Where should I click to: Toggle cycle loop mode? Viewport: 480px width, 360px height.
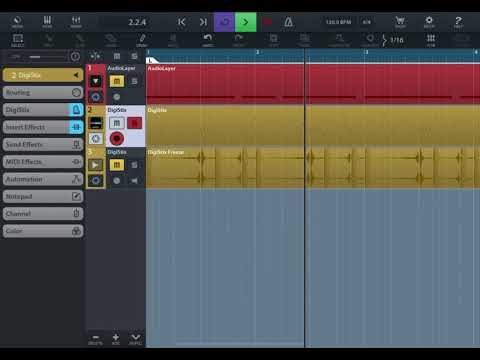[x=224, y=22]
